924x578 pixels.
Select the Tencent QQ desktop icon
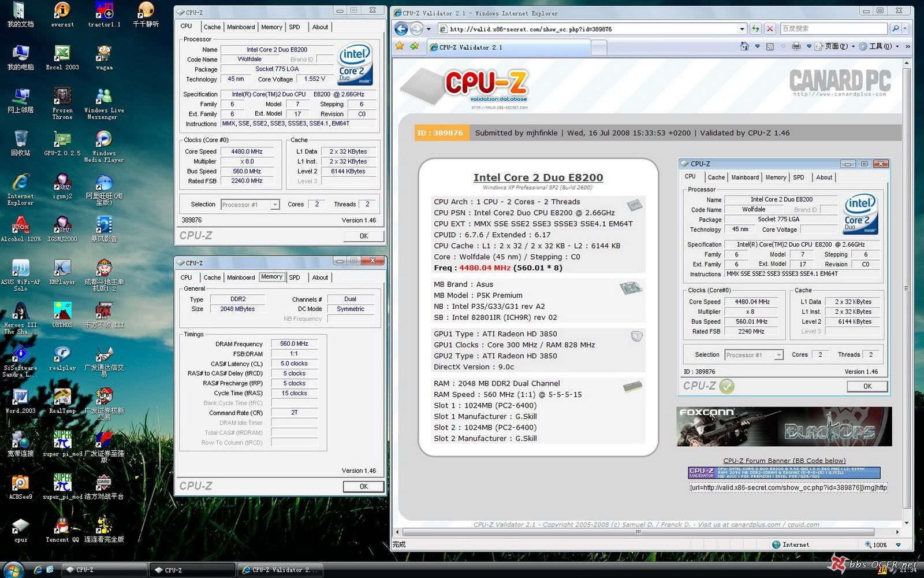(x=62, y=530)
